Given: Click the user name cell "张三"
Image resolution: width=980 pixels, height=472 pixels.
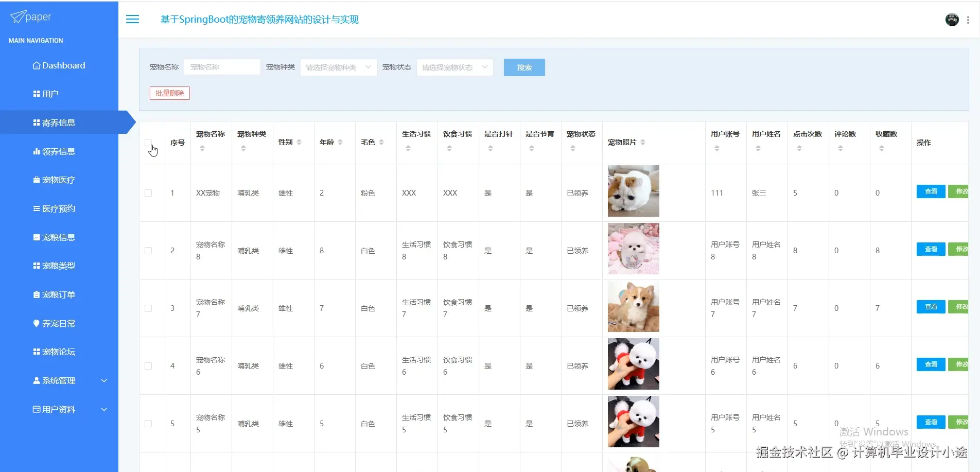Looking at the screenshot, I should coord(759,193).
